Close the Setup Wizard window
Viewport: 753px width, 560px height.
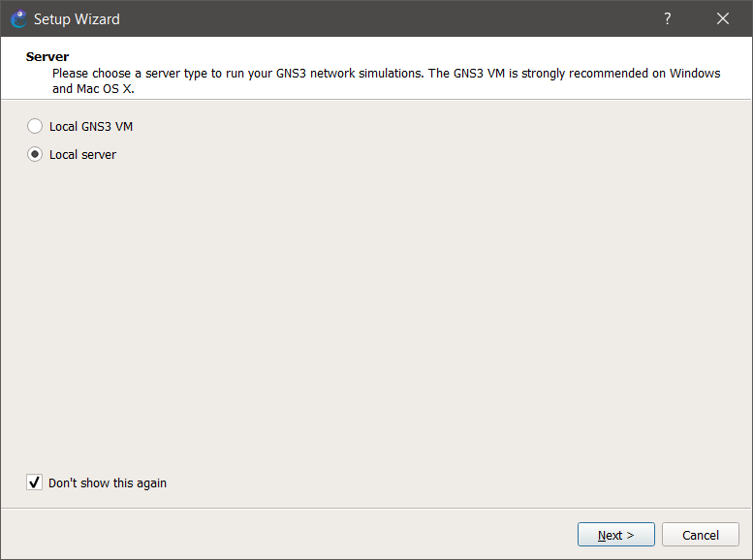click(723, 18)
